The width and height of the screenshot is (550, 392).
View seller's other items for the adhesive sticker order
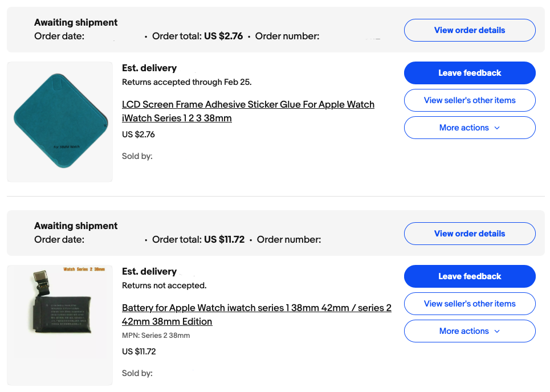pos(469,100)
